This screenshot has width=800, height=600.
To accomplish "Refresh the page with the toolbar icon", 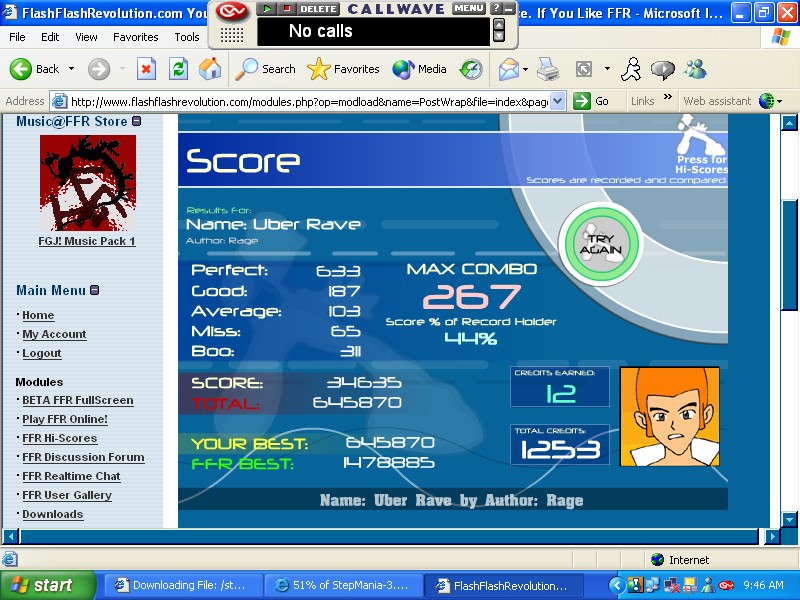I will [178, 69].
